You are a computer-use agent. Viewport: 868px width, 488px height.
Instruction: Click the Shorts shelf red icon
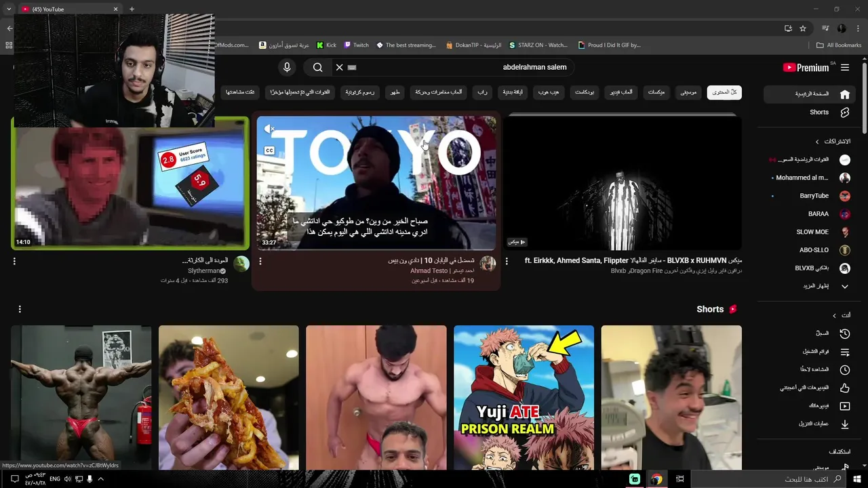click(733, 309)
